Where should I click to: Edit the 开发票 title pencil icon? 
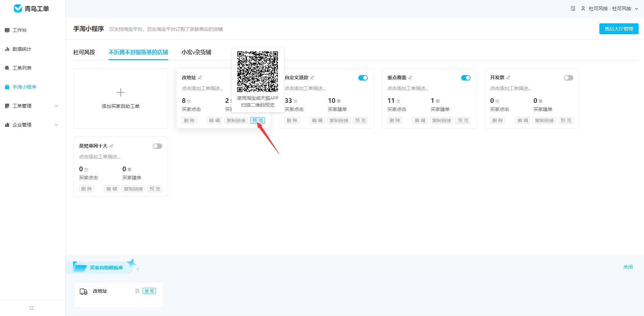point(508,77)
